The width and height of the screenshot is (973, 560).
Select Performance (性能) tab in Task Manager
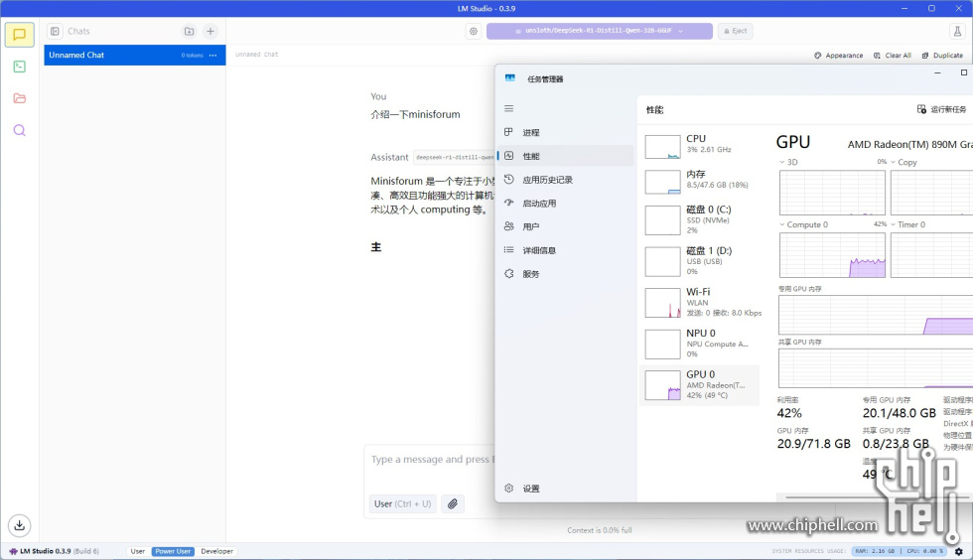click(x=566, y=156)
